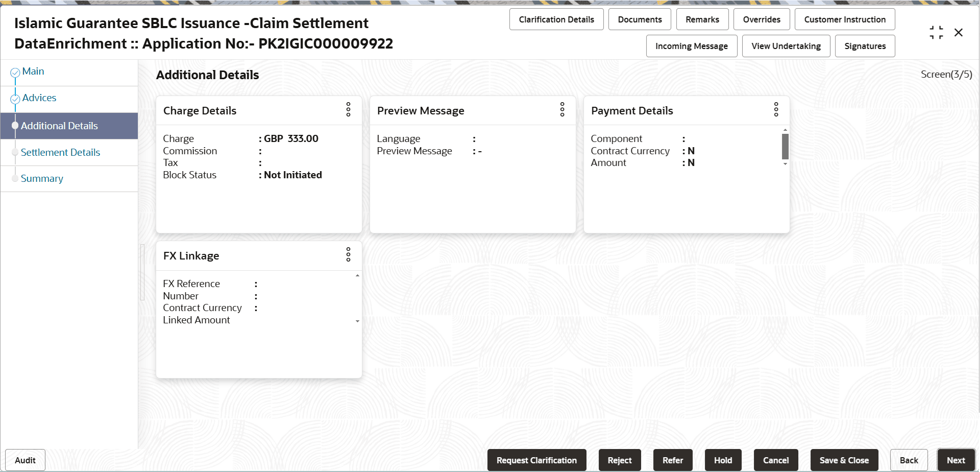The width and height of the screenshot is (980, 472).
Task: Click 'Screen(3/5)' indicator
Action: coord(946,75)
